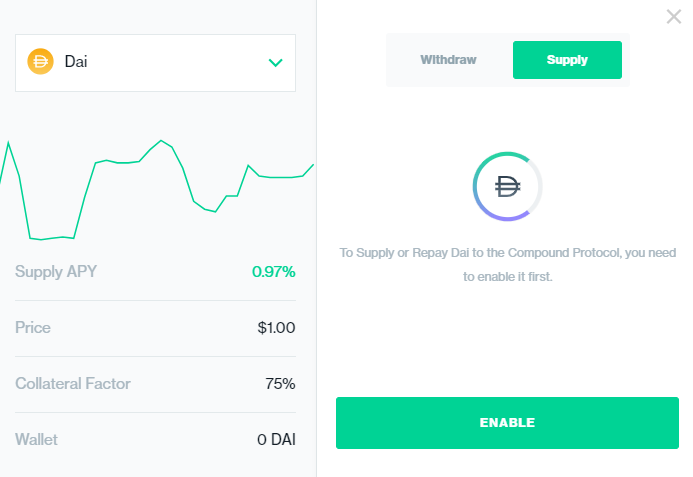Expand the asset selector chevron arrow
Viewport: 693px width, 477px height.
tap(275, 63)
